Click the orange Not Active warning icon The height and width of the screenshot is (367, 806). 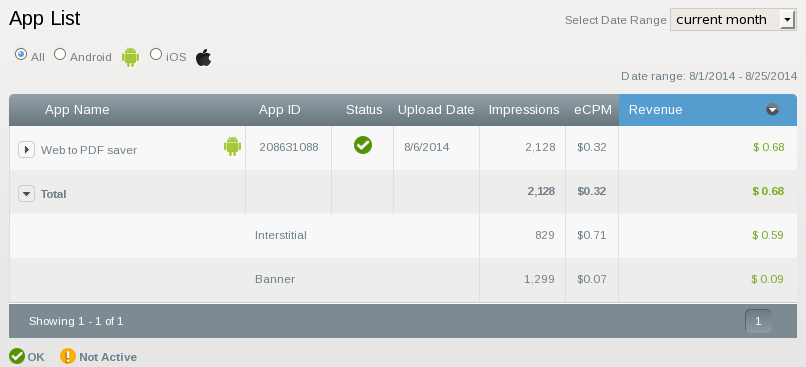68,356
